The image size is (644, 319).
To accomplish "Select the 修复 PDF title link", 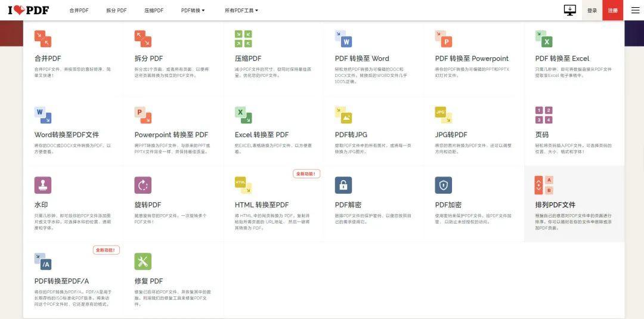I will point(148,281).
